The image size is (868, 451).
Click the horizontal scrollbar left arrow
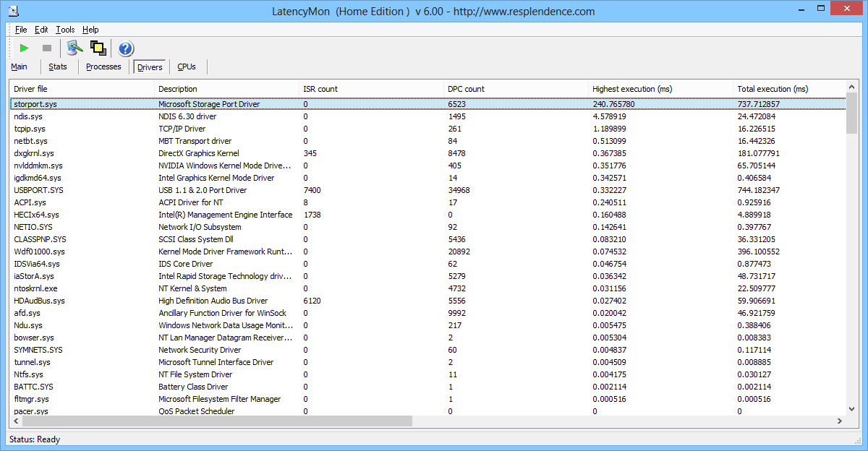tap(16, 421)
